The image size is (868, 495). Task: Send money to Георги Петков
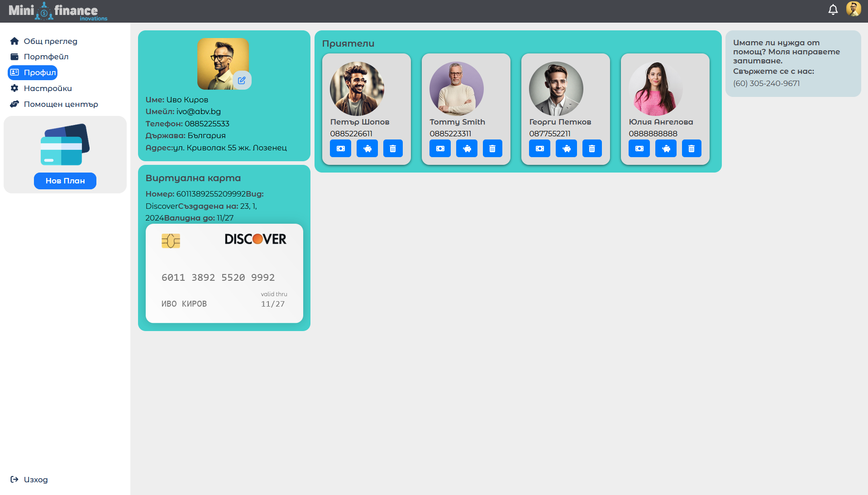(x=539, y=148)
